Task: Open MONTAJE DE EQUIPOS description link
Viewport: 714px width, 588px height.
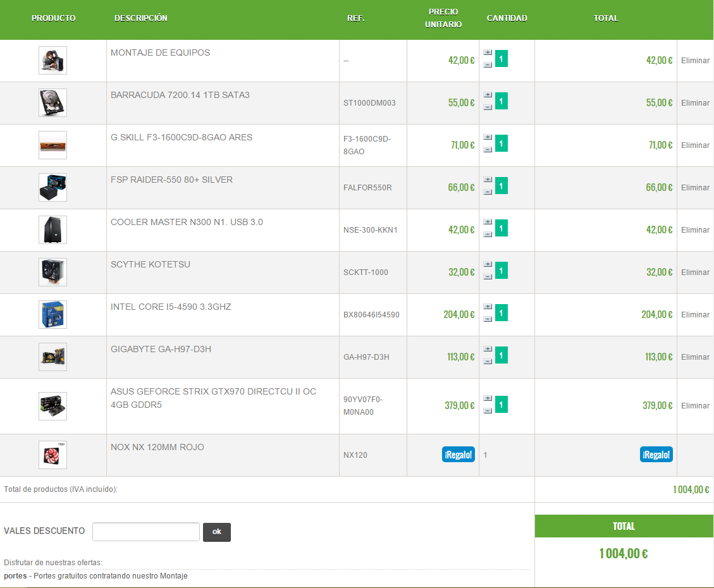Action: click(160, 52)
